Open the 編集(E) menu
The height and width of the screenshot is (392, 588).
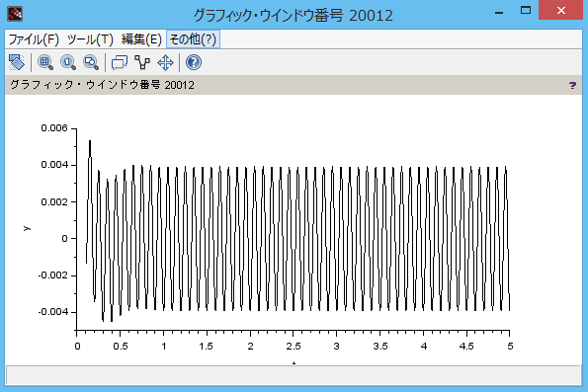[x=141, y=39]
